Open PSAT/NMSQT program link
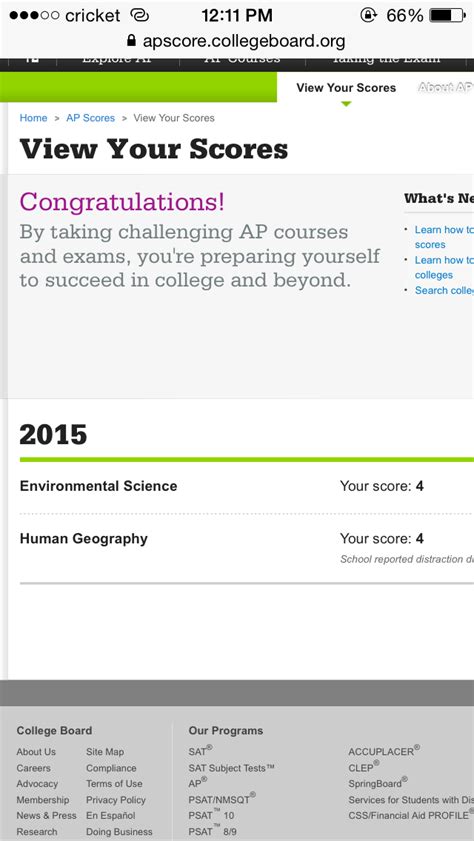The height and width of the screenshot is (841, 474). coord(222,799)
